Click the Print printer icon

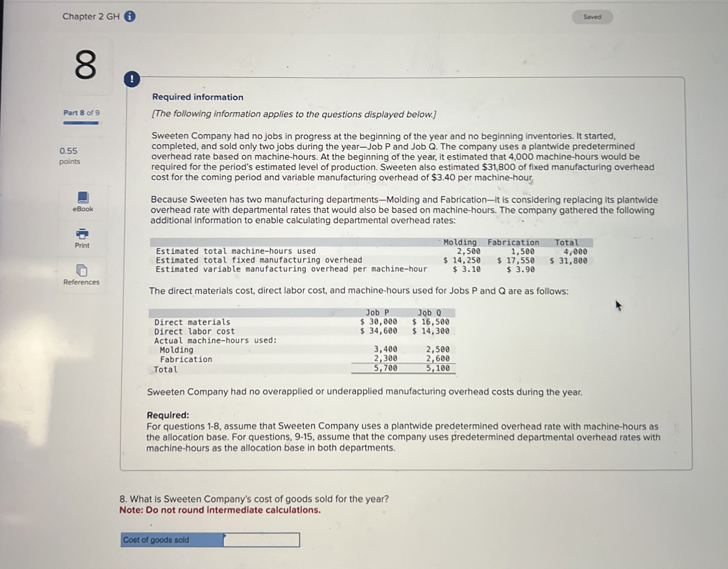tap(82, 234)
